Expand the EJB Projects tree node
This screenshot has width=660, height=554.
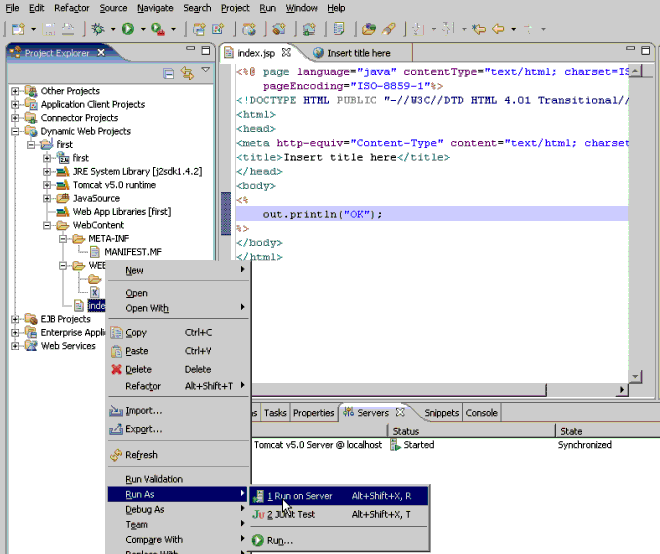point(15,319)
